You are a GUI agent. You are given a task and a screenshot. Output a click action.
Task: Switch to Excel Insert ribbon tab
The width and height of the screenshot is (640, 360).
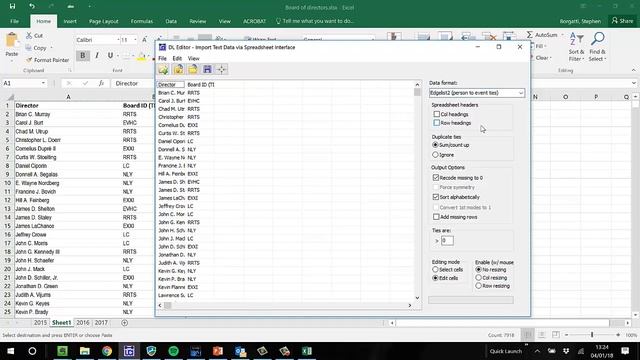click(x=70, y=21)
